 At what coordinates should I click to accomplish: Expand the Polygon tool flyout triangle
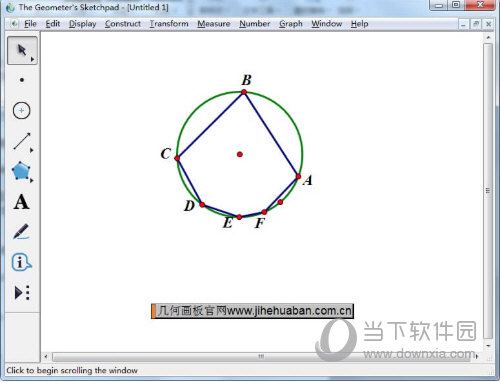coord(32,180)
